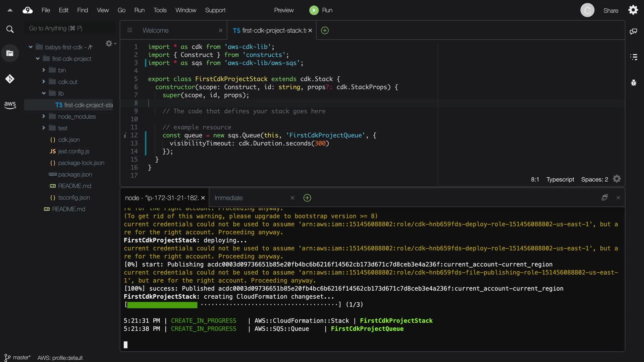Open the Collaborate chat icon
This screenshot has height=362, width=644.
click(633, 32)
